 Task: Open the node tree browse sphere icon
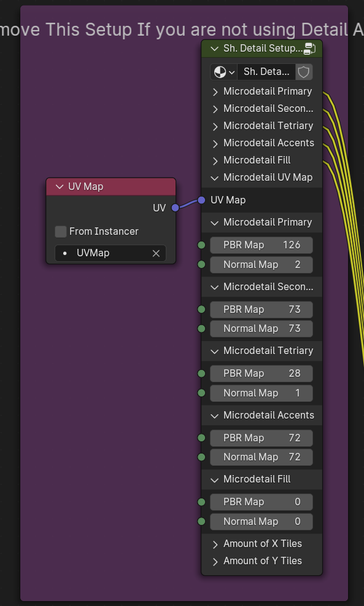coord(223,73)
